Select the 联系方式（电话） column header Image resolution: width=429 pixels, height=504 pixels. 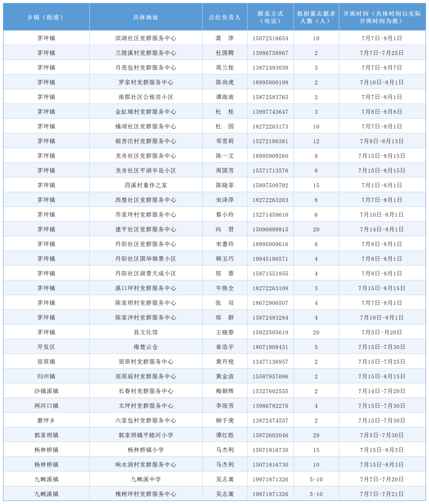(270, 17)
